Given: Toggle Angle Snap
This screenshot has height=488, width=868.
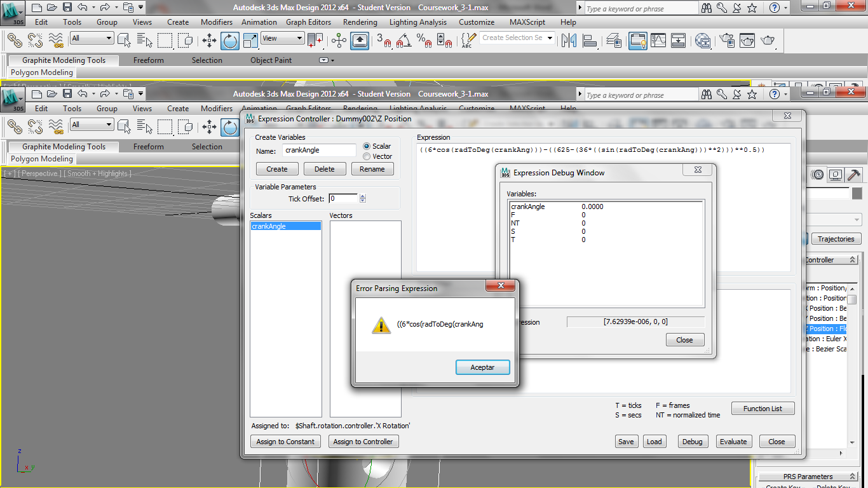Looking at the screenshot, I should [x=404, y=41].
